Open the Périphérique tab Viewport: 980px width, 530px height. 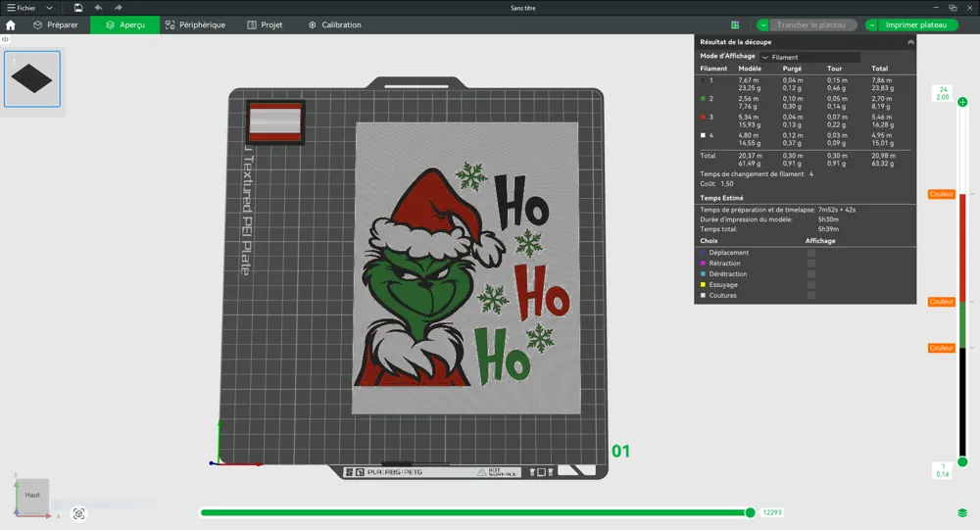(x=195, y=25)
